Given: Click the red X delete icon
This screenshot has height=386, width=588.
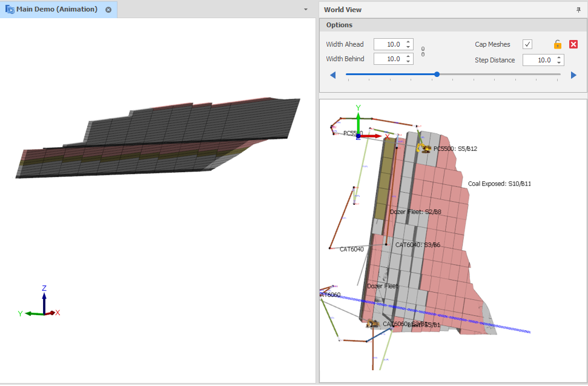Looking at the screenshot, I should coord(573,44).
